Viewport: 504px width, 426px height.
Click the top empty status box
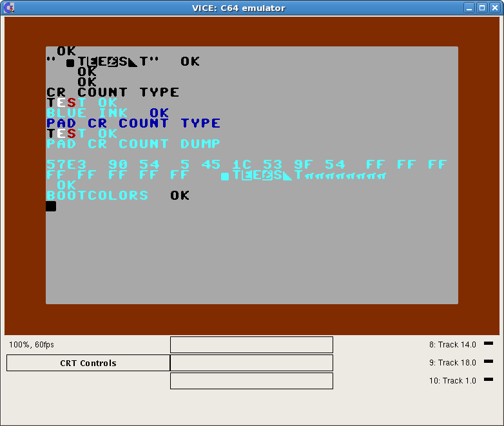[x=251, y=345]
